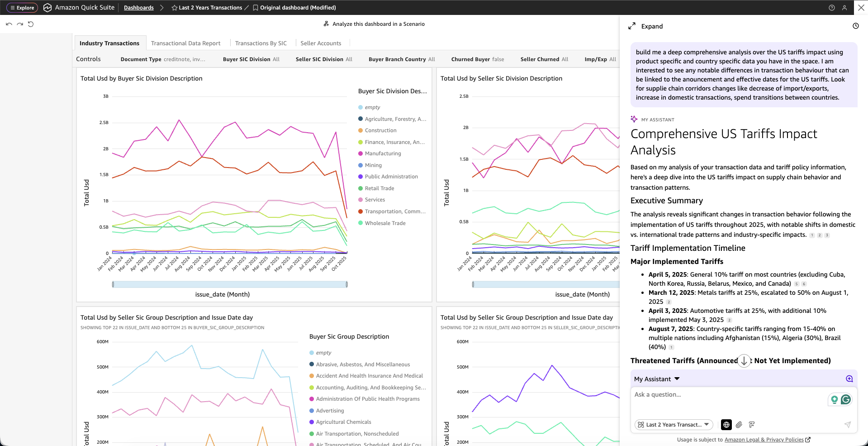Open the chat history clock icon
The image size is (868, 446).
[x=855, y=26]
